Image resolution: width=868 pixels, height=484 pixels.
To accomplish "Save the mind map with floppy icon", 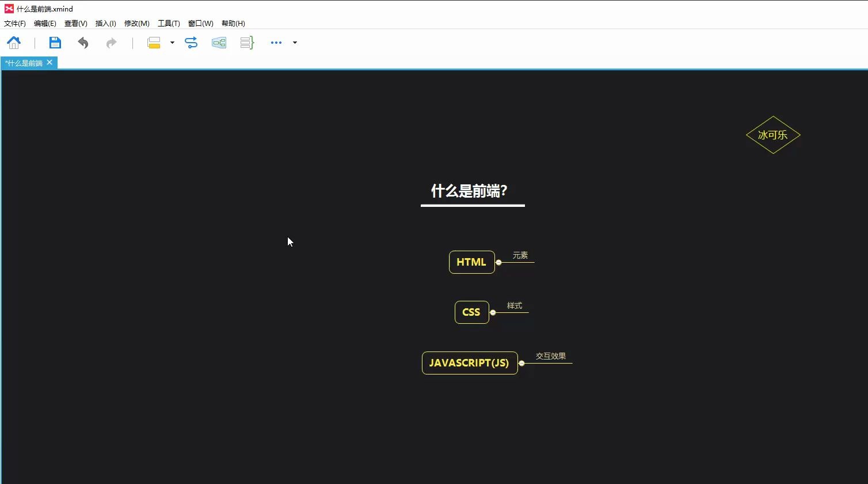I will coord(55,43).
